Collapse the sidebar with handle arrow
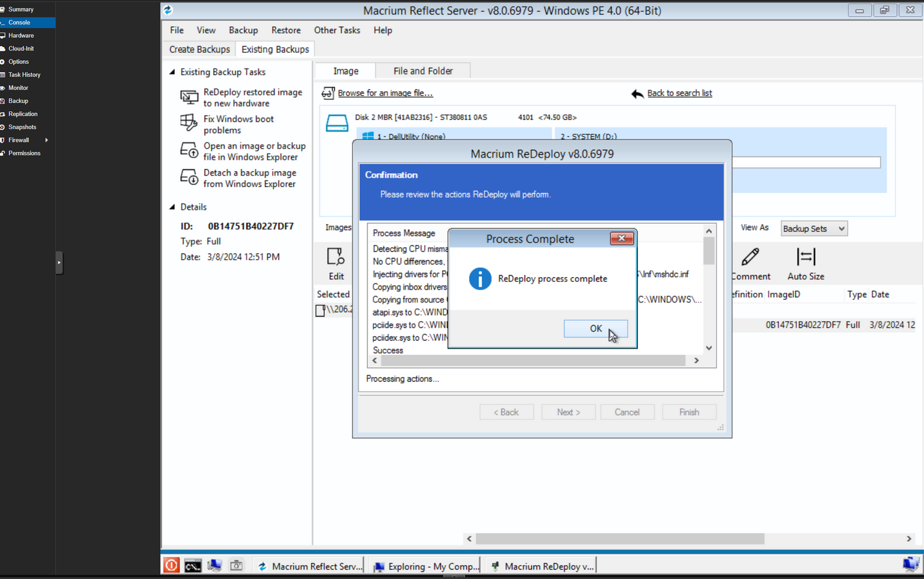 [x=59, y=263]
